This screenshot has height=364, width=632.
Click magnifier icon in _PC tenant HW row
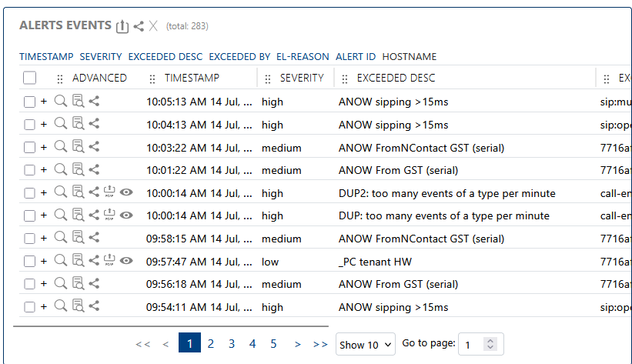pos(61,260)
